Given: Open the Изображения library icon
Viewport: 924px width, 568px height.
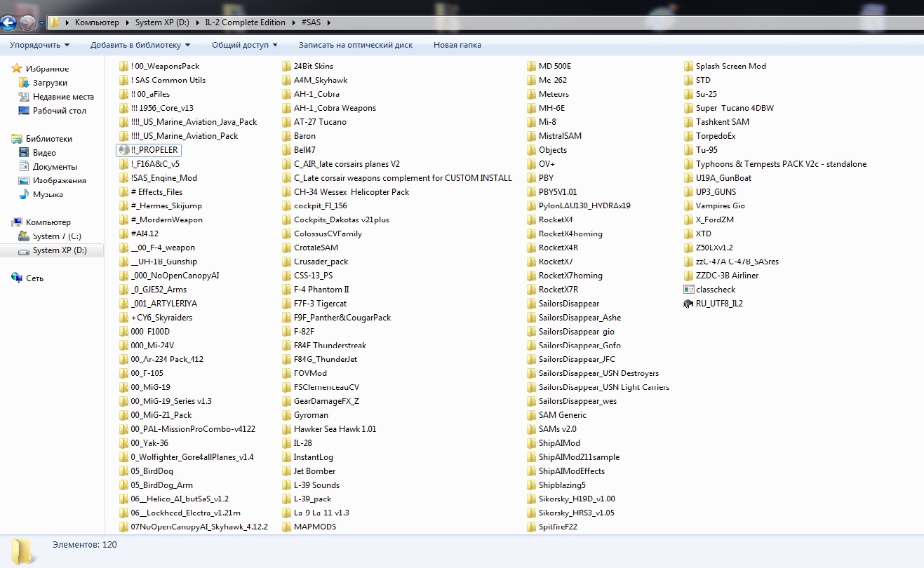Looking at the screenshot, I should [x=25, y=181].
